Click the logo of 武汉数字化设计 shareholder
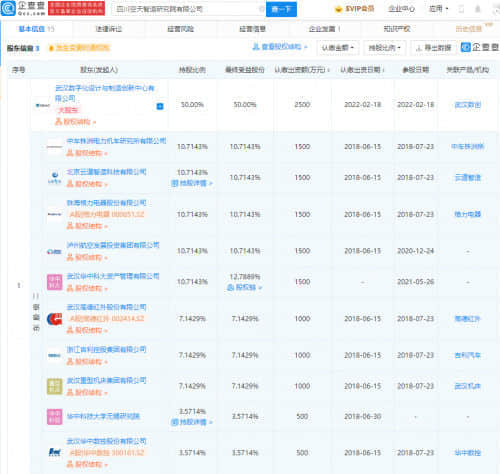The image size is (500, 474). pos(43,105)
